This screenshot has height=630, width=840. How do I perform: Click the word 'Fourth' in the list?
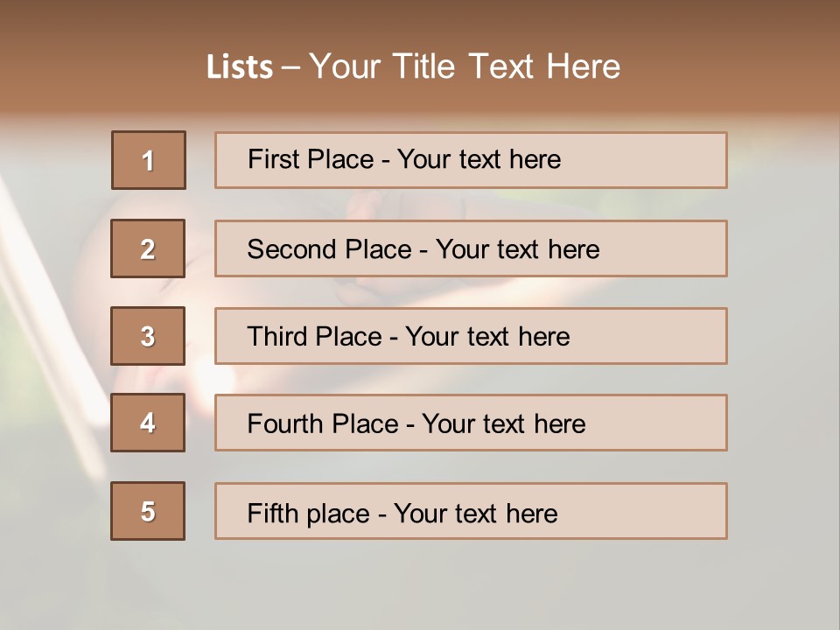click(x=285, y=423)
